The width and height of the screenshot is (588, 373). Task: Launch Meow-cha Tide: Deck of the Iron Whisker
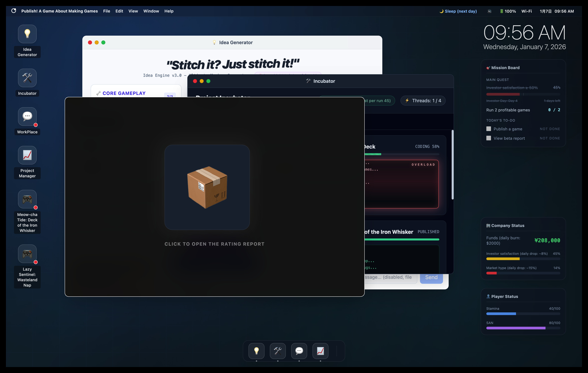click(27, 199)
